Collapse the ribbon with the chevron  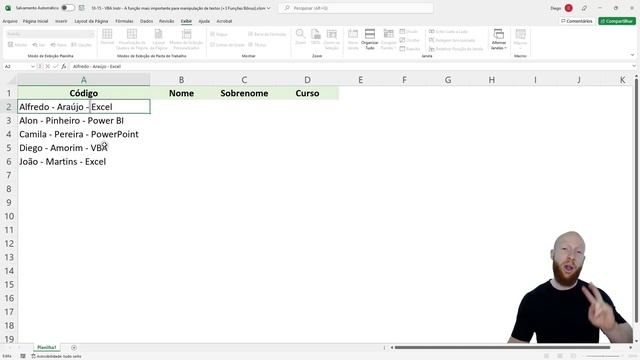click(x=632, y=55)
